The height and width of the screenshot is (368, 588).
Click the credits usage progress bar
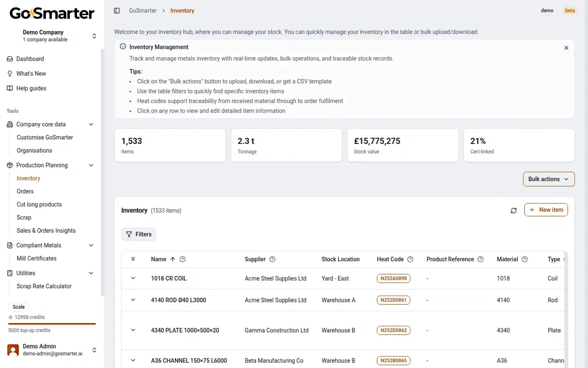tap(52, 324)
